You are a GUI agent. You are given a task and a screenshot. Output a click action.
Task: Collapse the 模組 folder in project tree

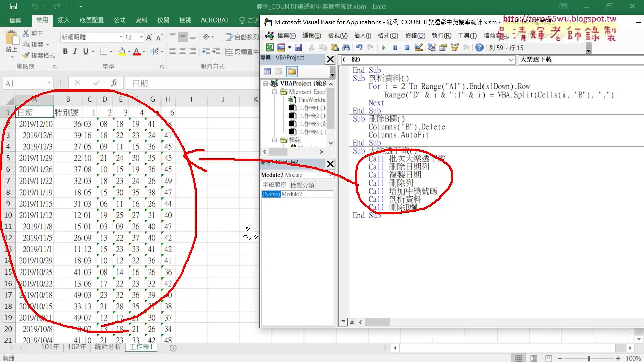tap(275, 140)
